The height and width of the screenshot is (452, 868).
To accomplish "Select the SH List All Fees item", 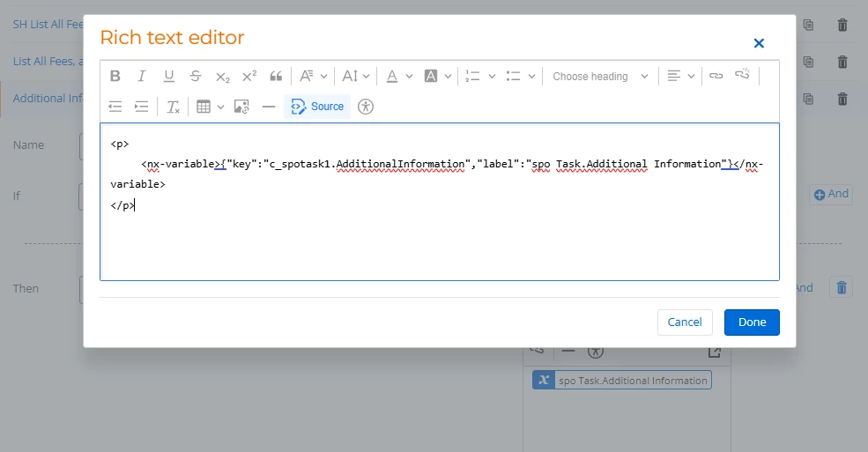I will (x=48, y=25).
